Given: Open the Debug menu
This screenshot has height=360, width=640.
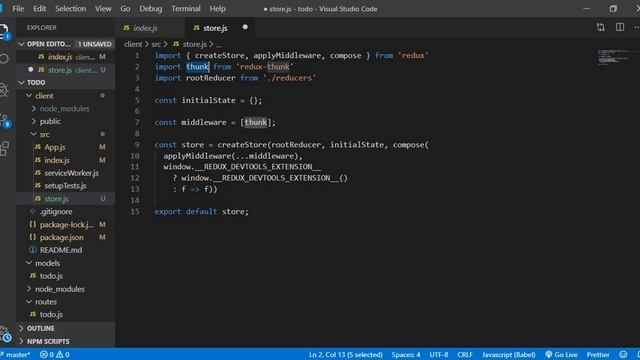Looking at the screenshot, I should [x=151, y=9].
